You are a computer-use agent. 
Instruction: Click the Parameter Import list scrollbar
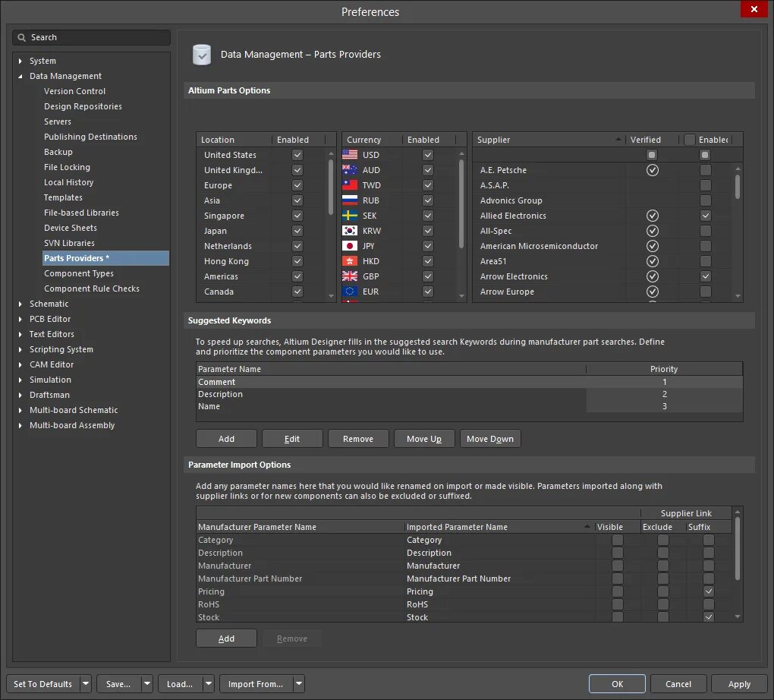tap(738, 548)
